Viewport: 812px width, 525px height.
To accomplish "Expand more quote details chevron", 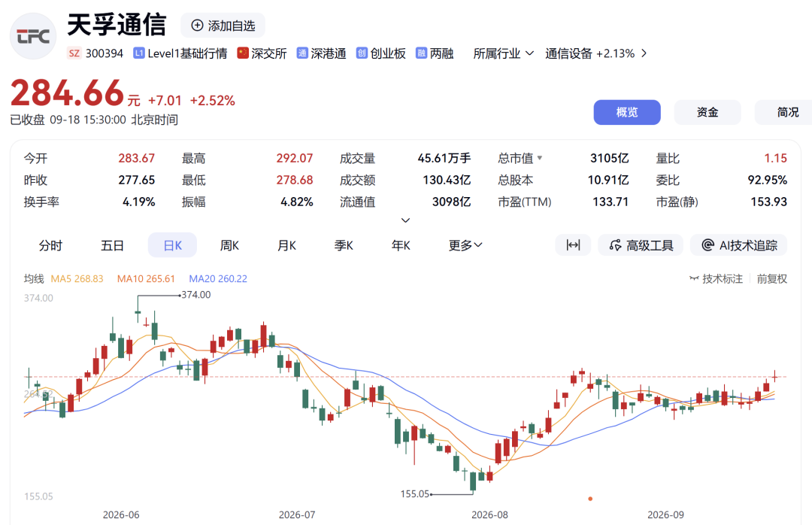I will click(406, 220).
